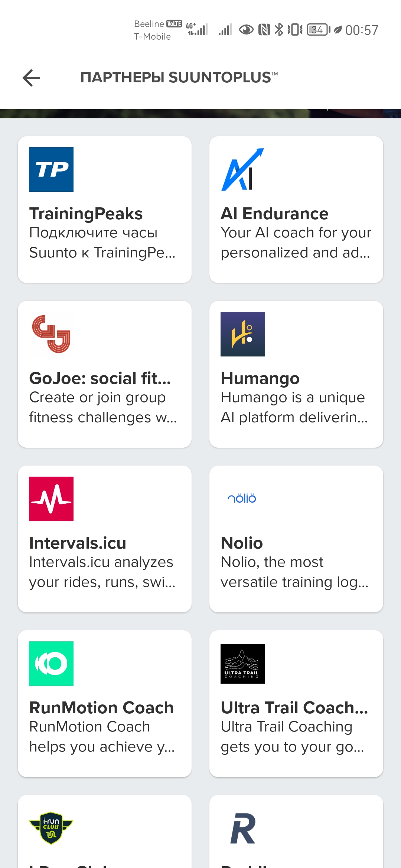
Task: Open Humango partner description text
Action: click(293, 407)
